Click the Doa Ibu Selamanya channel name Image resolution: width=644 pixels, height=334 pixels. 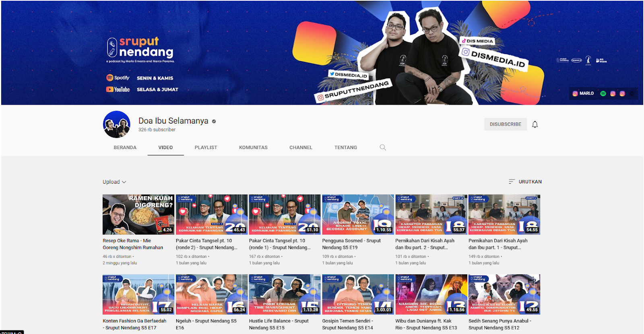[173, 121]
